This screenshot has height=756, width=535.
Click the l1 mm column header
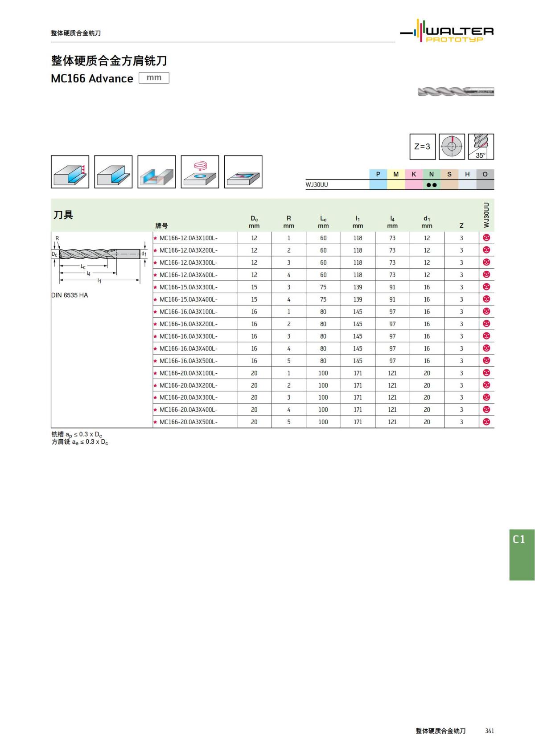click(358, 222)
